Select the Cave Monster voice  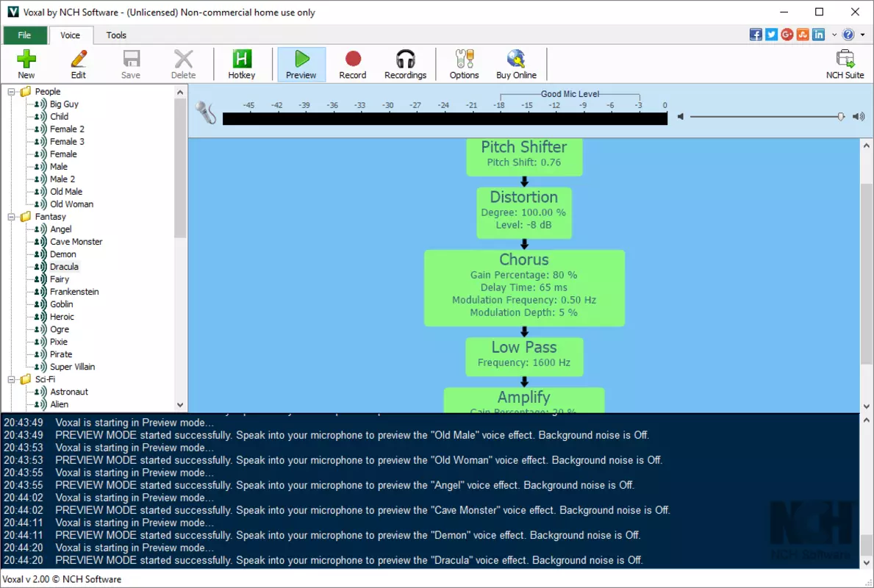coord(76,242)
